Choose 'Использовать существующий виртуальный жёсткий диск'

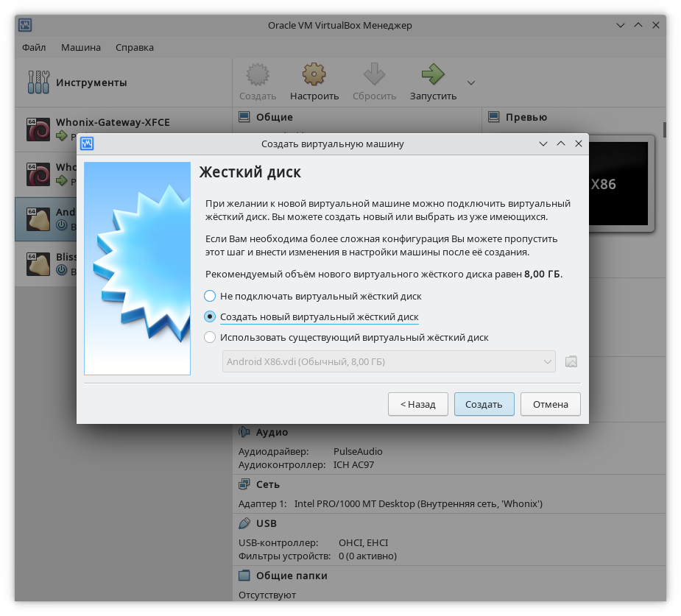pyautogui.click(x=210, y=338)
